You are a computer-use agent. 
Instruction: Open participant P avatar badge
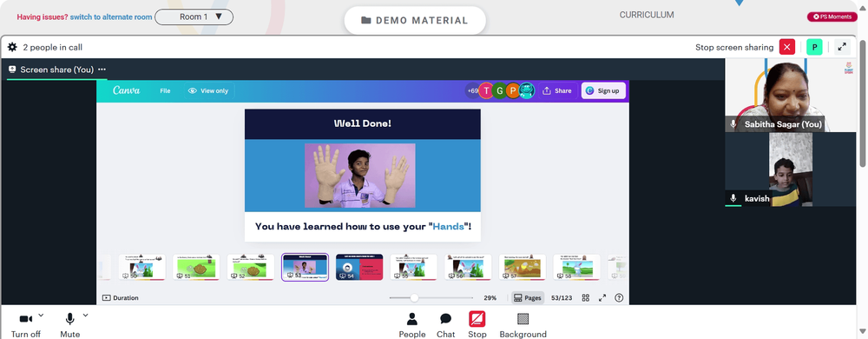814,47
